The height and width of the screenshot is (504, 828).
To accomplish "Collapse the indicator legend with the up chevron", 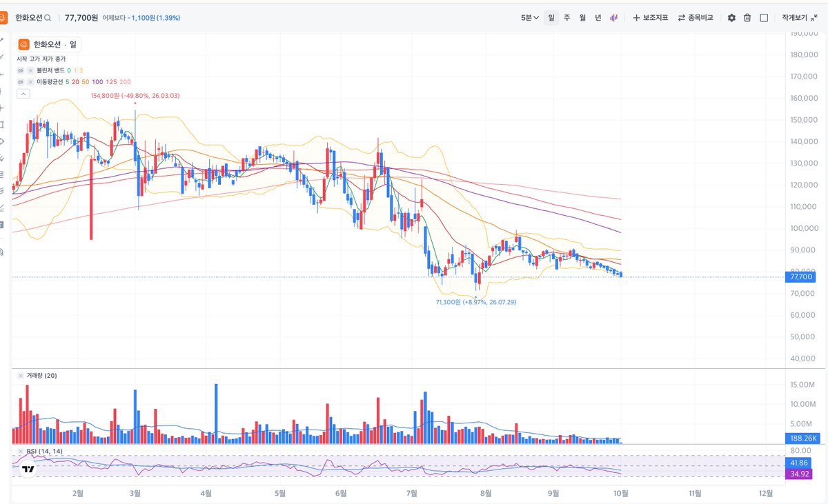I will tap(23, 93).
